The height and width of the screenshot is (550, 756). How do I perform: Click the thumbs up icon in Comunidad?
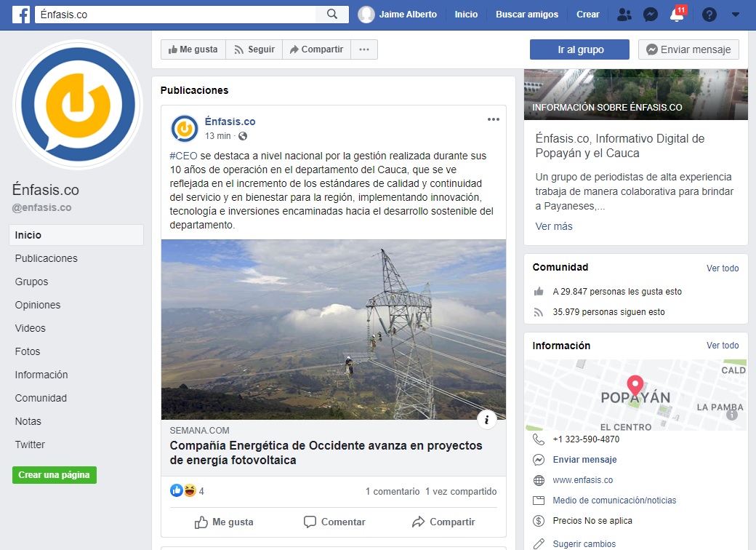coord(539,292)
